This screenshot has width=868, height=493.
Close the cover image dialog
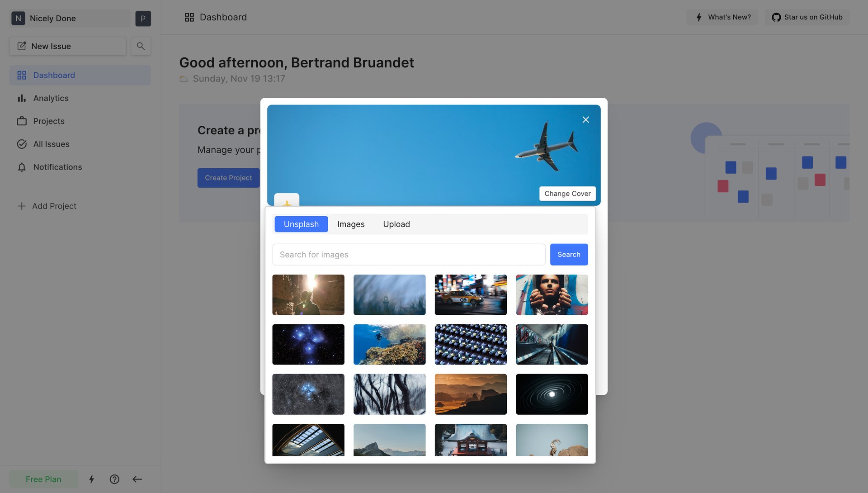[585, 120]
